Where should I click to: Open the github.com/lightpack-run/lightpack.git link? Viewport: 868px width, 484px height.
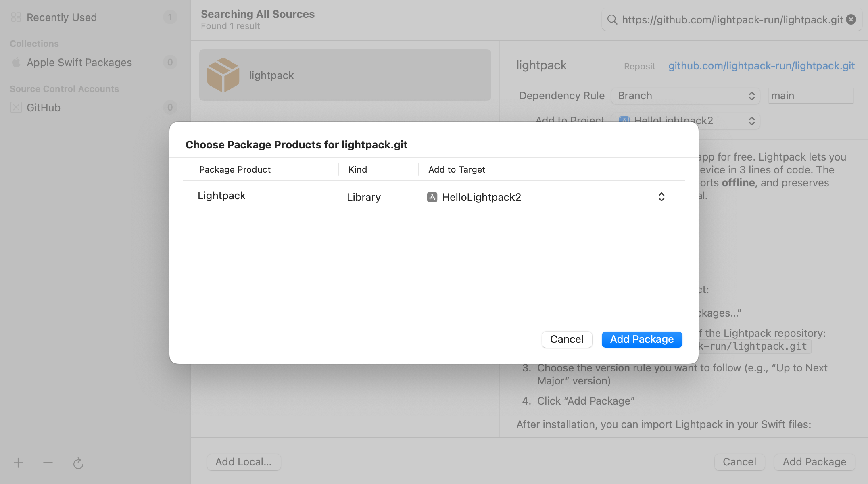tap(762, 66)
